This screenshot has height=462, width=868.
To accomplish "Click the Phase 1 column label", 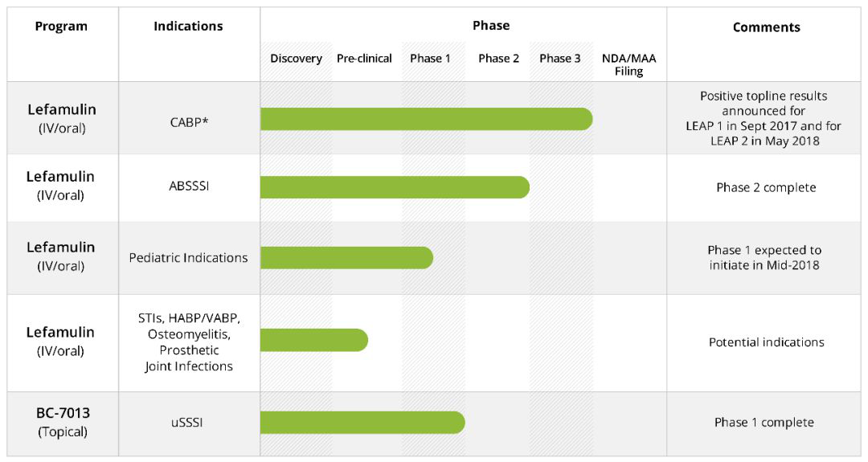I will 430,59.
